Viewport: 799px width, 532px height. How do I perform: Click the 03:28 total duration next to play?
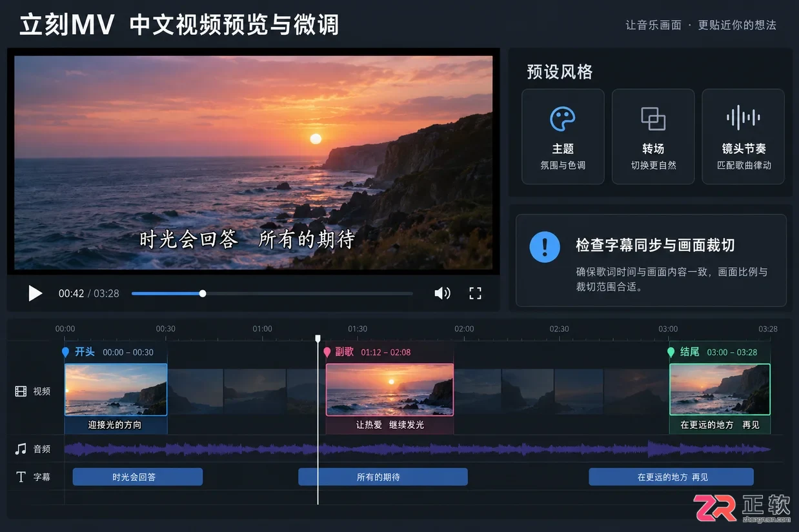(106, 293)
